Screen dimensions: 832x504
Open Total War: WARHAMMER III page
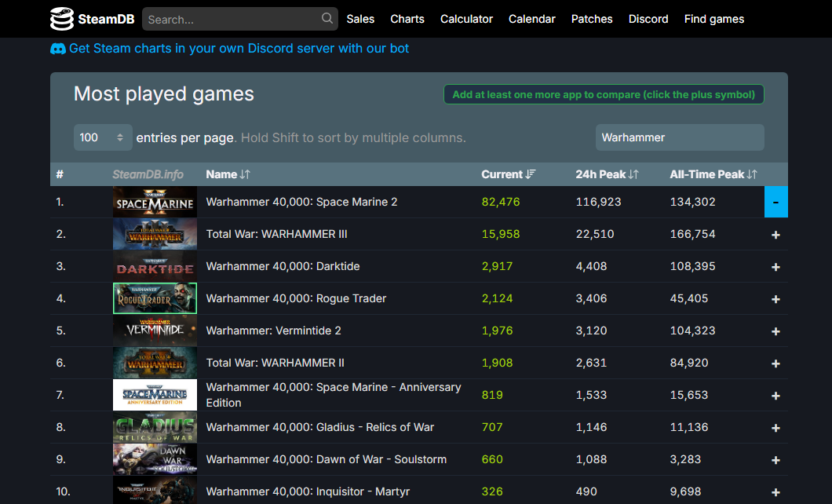pyautogui.click(x=276, y=234)
